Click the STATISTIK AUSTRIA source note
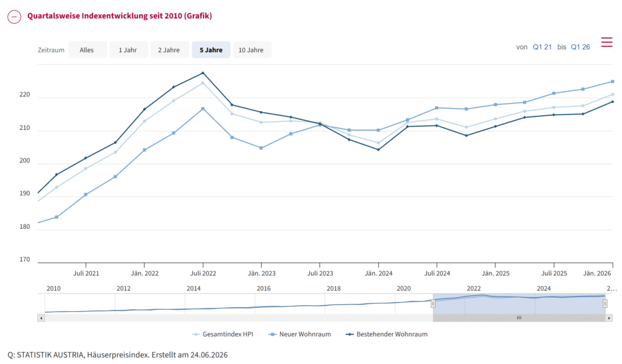Screen dimensions: 622x364 pyautogui.click(x=117, y=355)
